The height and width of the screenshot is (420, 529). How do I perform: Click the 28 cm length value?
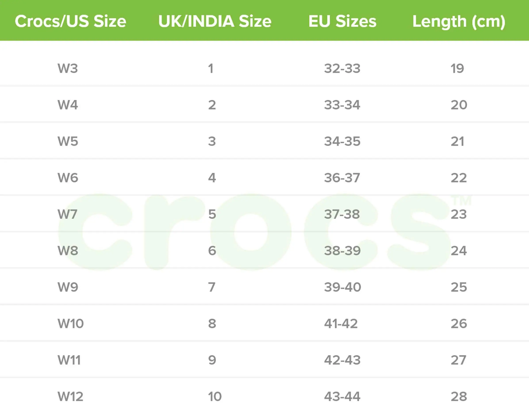tap(459, 397)
